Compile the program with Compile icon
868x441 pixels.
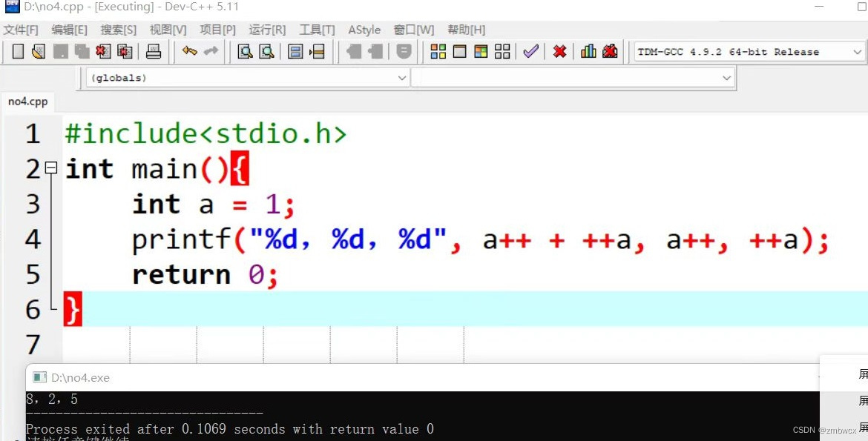tap(438, 51)
